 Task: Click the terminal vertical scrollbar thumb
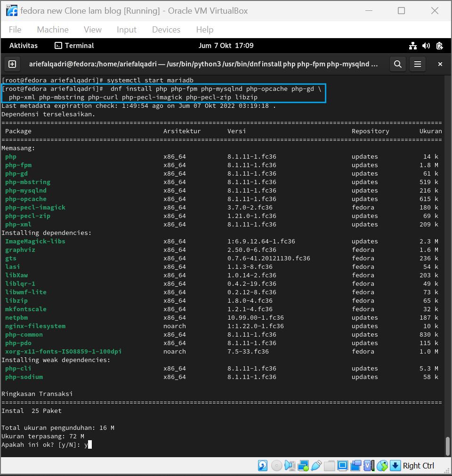tap(447, 446)
